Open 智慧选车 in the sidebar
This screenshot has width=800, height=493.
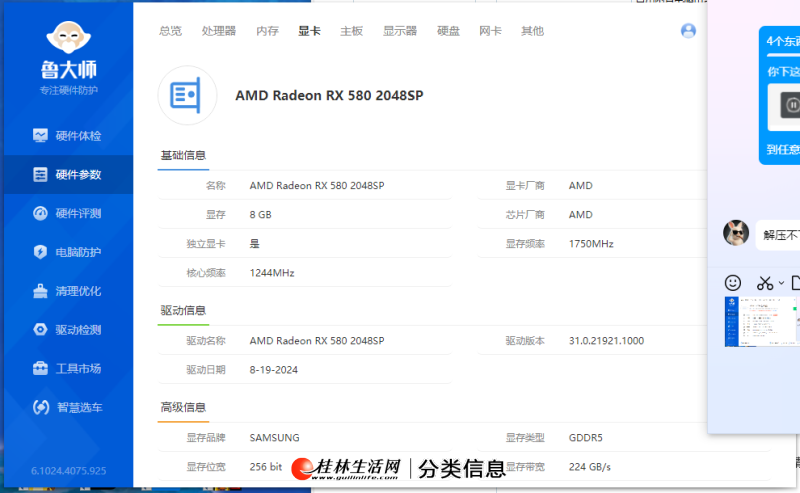(x=67, y=408)
